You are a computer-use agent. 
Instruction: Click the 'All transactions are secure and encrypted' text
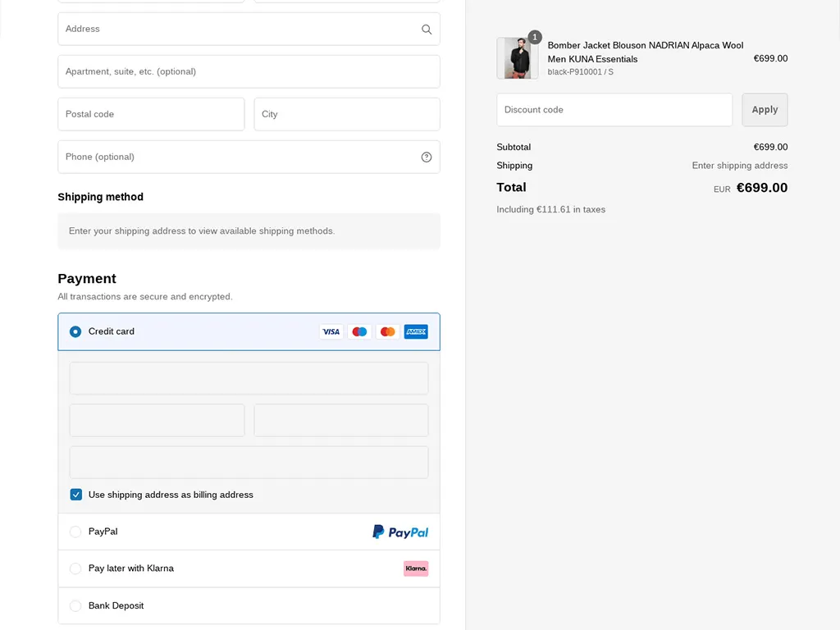click(x=145, y=296)
